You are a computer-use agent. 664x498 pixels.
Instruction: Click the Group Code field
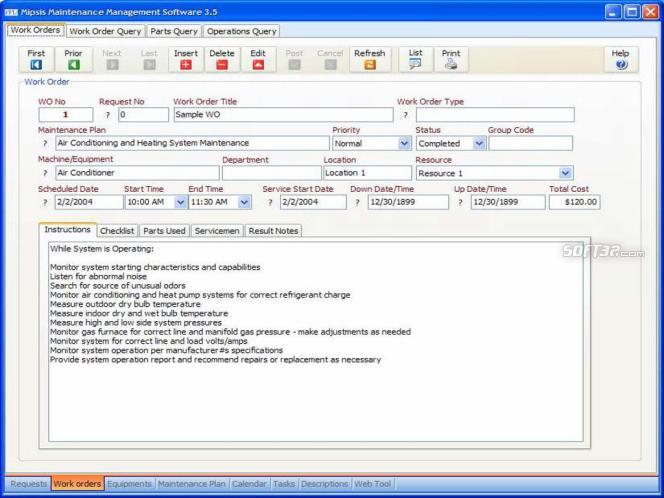(x=531, y=143)
